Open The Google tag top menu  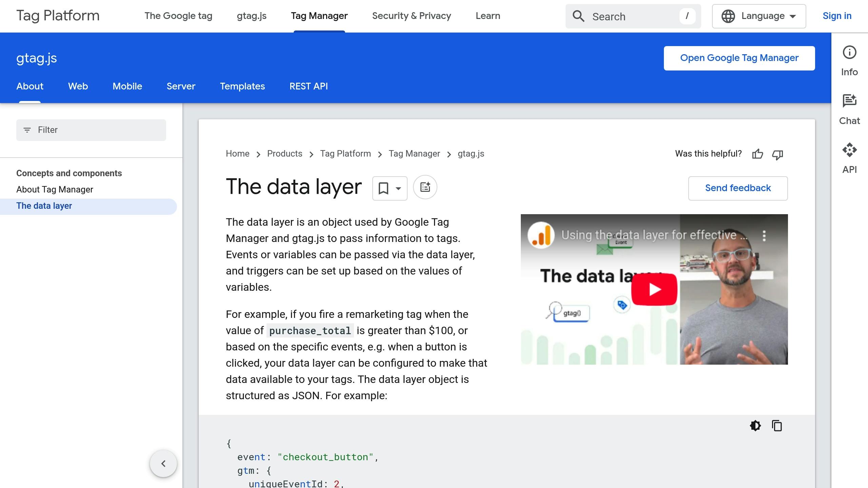coord(178,16)
